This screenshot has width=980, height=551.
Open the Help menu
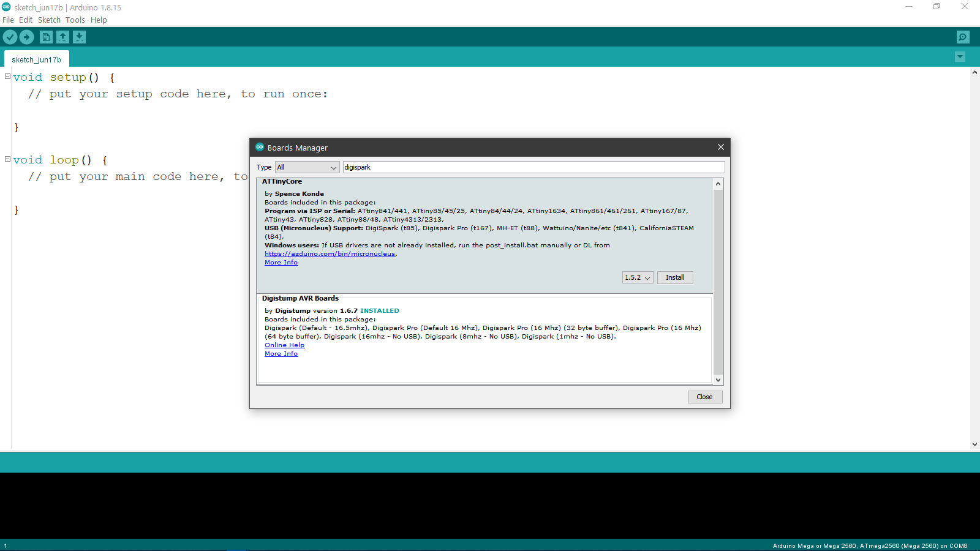pos(99,20)
